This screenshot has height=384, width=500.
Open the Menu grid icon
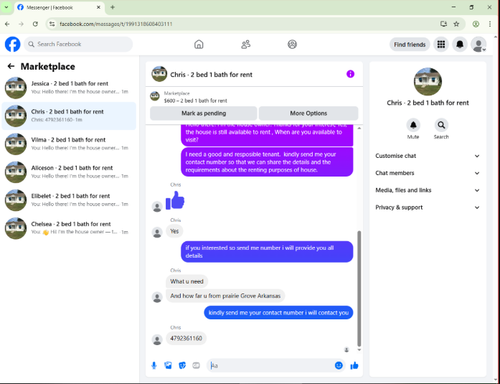pyautogui.click(x=441, y=44)
